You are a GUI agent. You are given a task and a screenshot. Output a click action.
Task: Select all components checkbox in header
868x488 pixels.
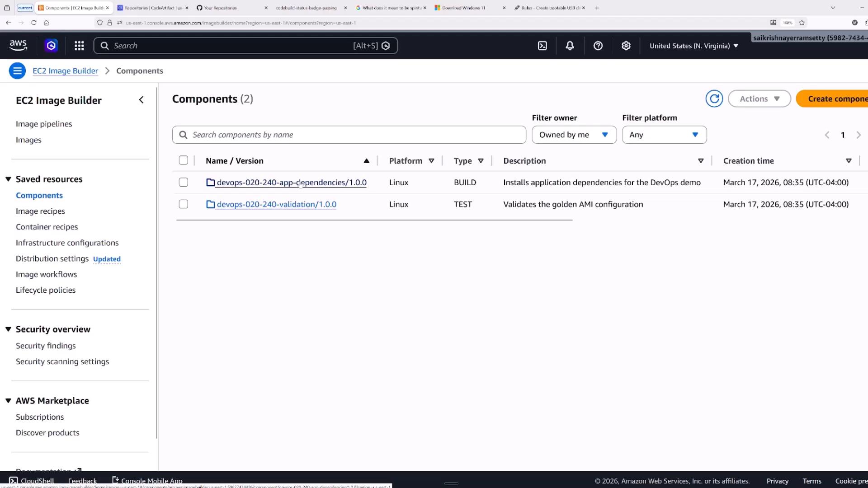click(183, 160)
